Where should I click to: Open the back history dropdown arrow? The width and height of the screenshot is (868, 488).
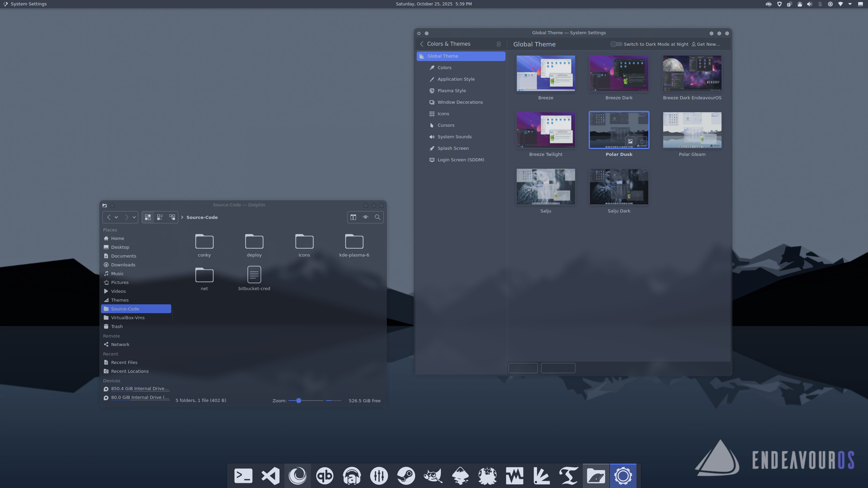pyautogui.click(x=116, y=217)
